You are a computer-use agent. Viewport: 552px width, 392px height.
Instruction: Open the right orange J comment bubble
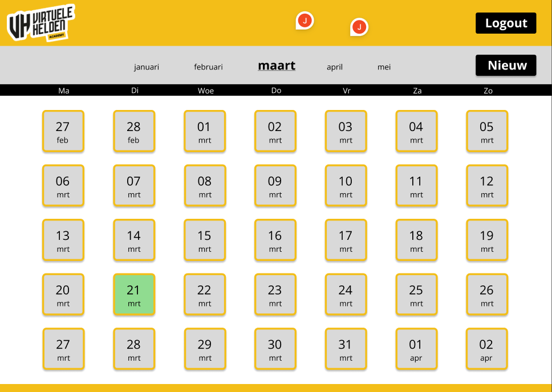(359, 27)
